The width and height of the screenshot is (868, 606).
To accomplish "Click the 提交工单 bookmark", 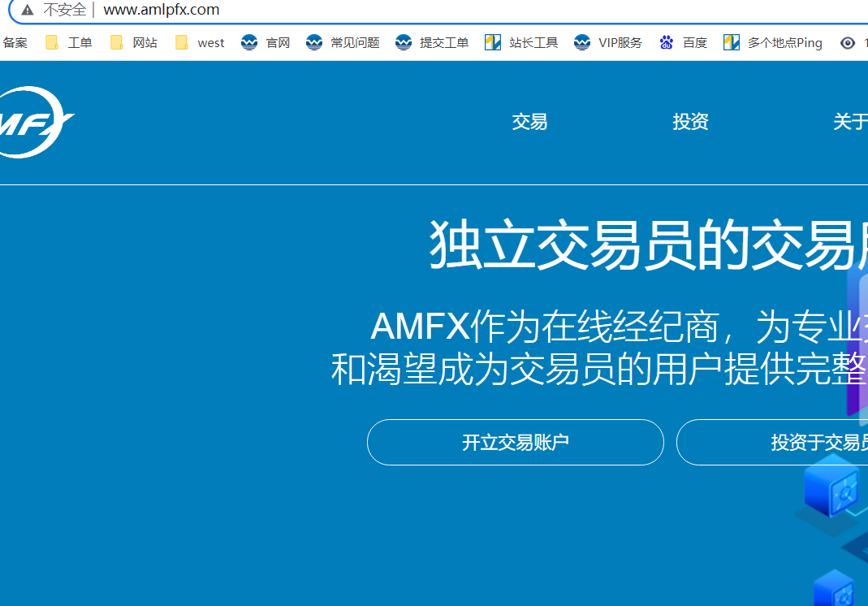I will pos(432,43).
